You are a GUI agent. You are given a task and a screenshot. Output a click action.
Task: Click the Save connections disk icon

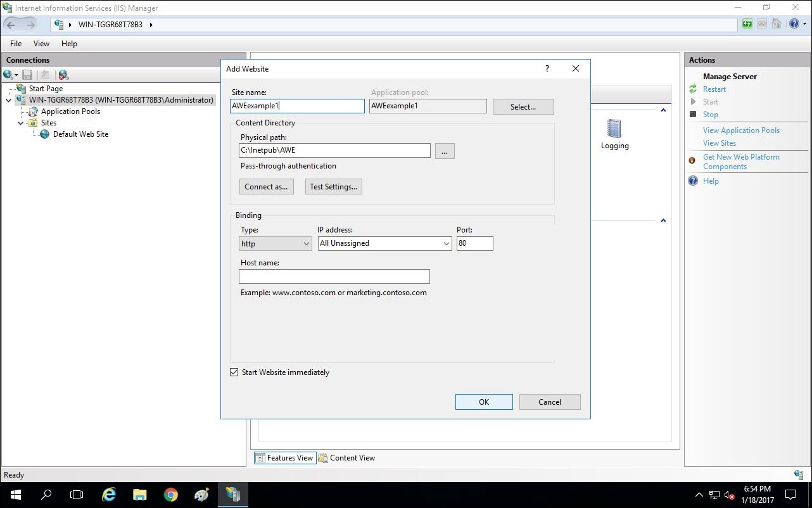click(x=27, y=75)
